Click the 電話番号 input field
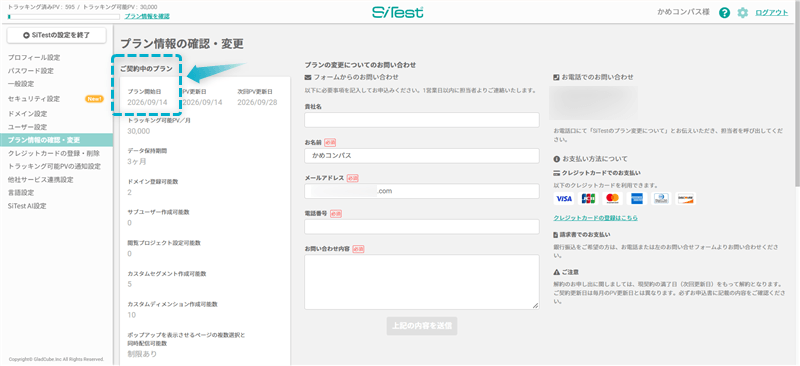The height and width of the screenshot is (366, 800). coord(422,227)
